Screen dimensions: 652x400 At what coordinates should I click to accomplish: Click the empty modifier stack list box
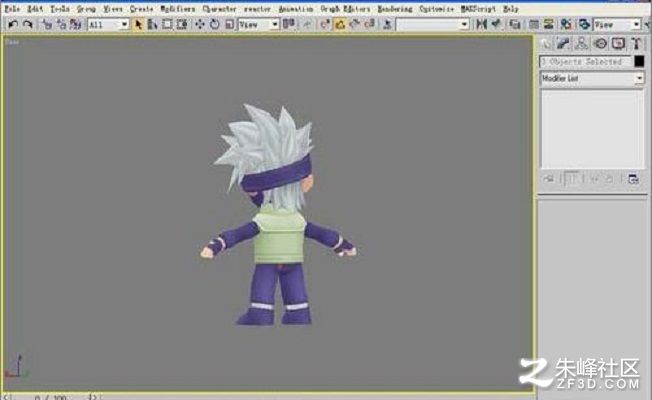click(592, 128)
